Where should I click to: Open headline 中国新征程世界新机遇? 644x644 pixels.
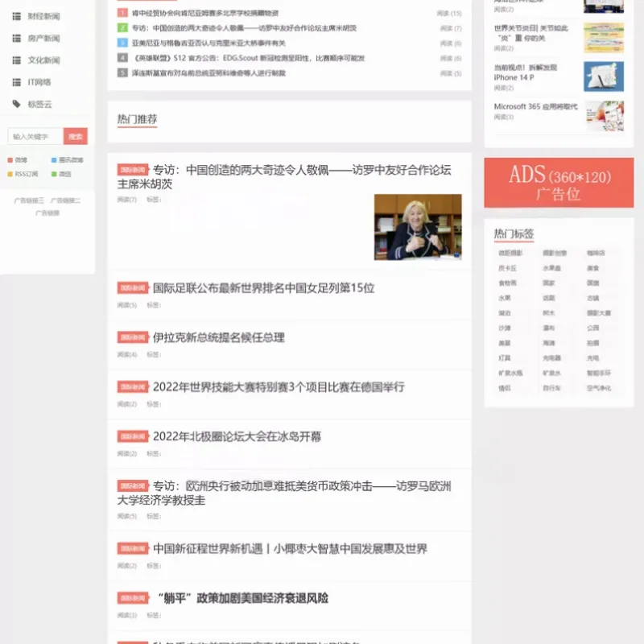[x=290, y=549]
